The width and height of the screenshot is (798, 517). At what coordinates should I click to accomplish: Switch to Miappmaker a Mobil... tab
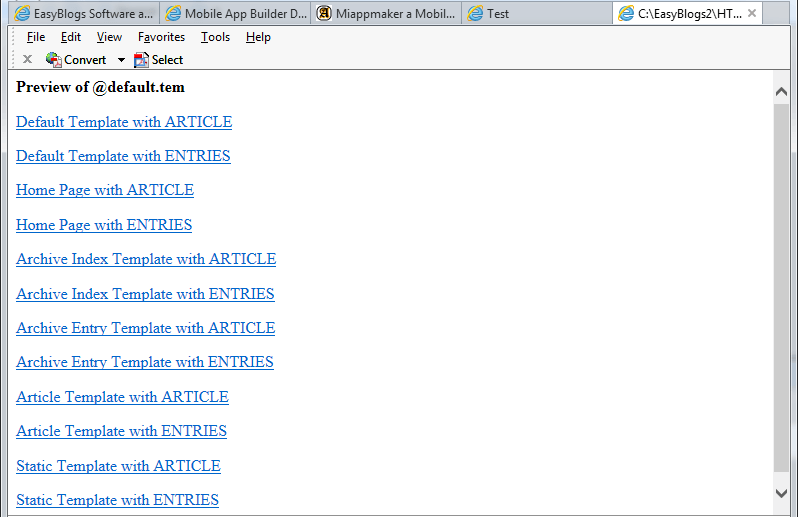tap(386, 14)
